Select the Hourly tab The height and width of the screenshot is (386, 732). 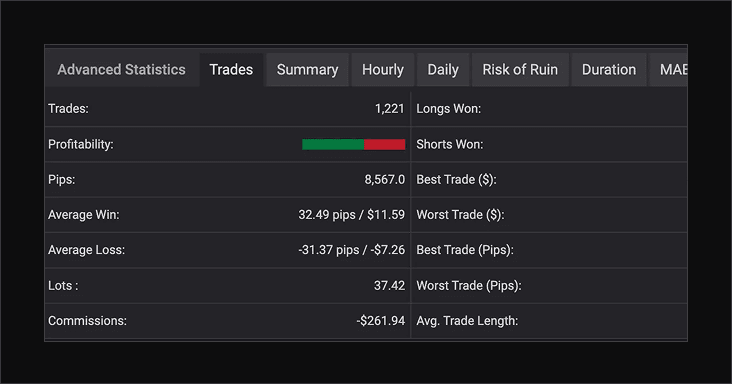pos(383,70)
